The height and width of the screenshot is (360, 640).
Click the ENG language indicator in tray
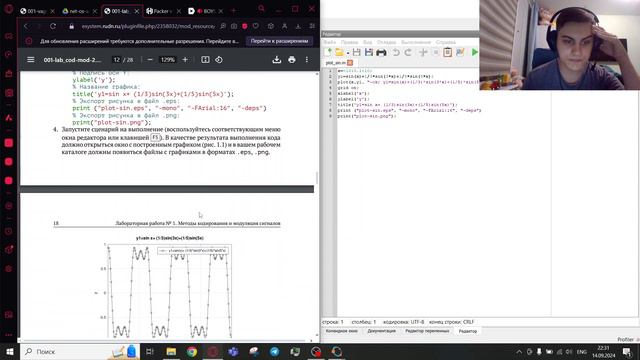[x=582, y=351]
